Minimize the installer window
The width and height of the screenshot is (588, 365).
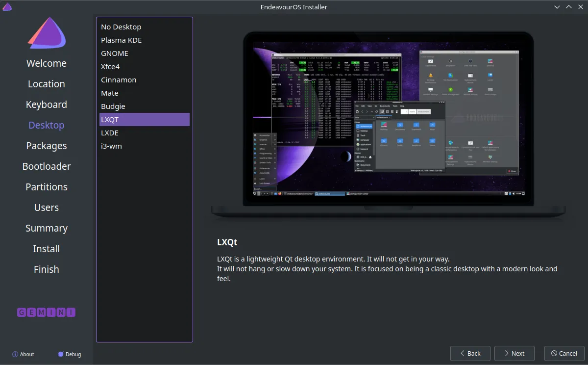[x=557, y=7]
